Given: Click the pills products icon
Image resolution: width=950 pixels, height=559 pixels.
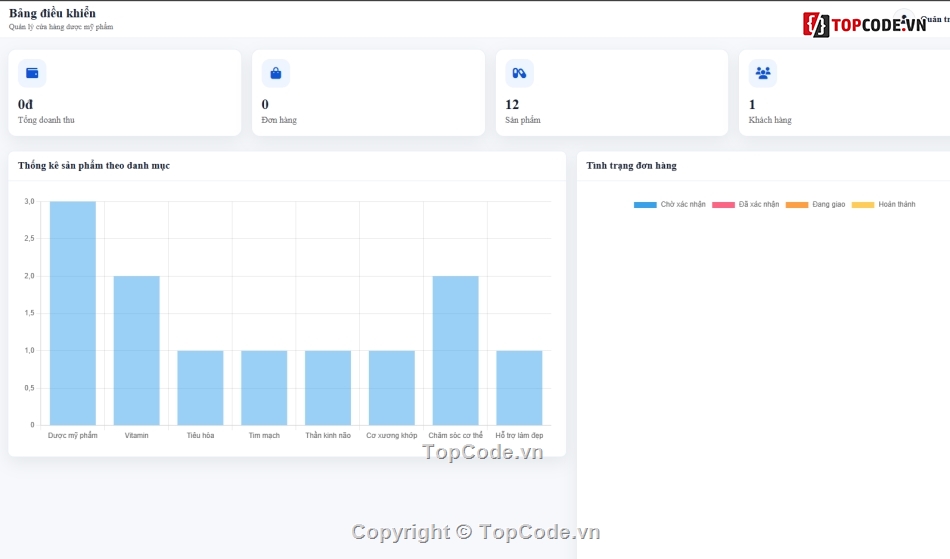Looking at the screenshot, I should pos(519,73).
